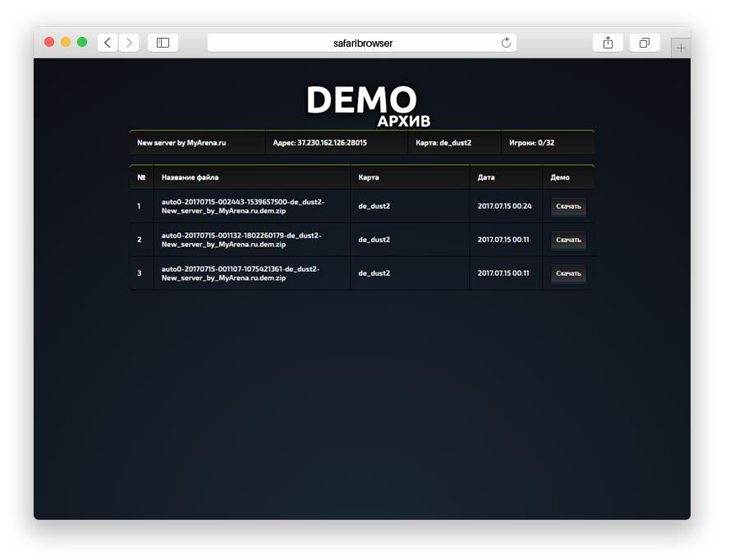The width and height of the screenshot is (730, 560).
Task: Minimize the window with the yellow button
Action: click(66, 43)
